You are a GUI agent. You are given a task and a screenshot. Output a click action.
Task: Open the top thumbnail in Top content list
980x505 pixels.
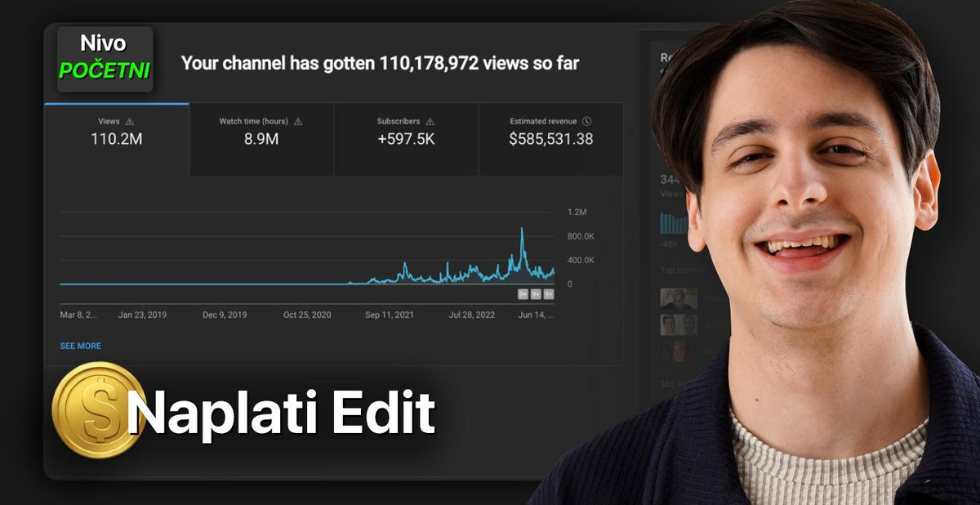[x=679, y=299]
